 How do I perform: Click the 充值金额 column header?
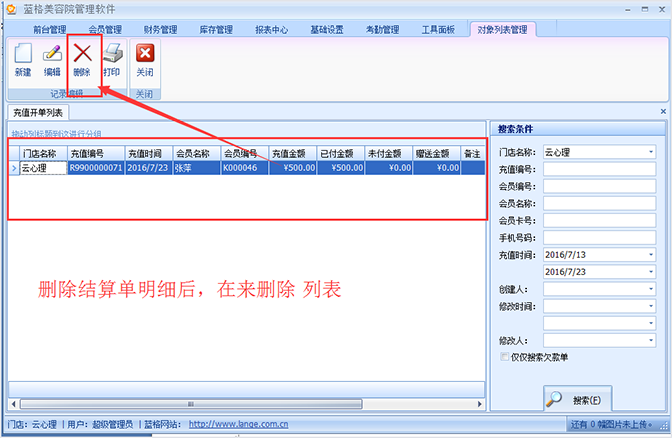point(293,153)
